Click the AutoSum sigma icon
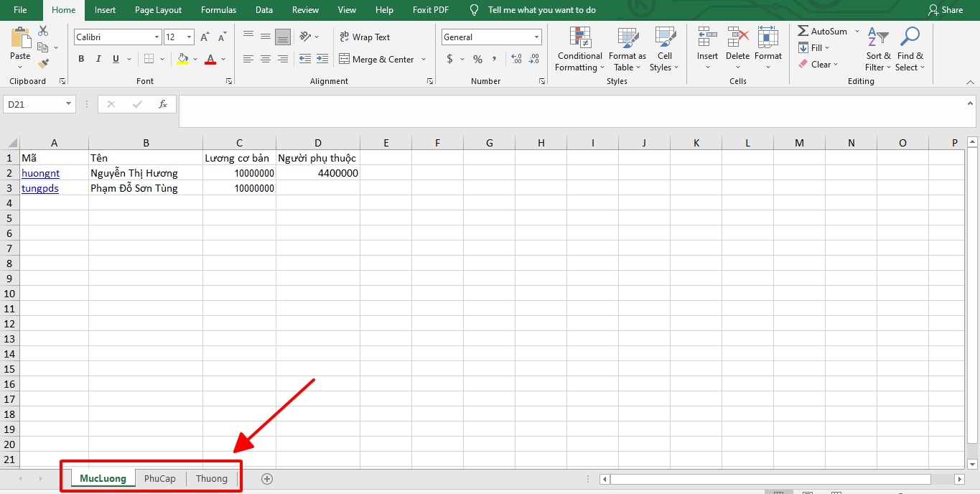 point(803,32)
